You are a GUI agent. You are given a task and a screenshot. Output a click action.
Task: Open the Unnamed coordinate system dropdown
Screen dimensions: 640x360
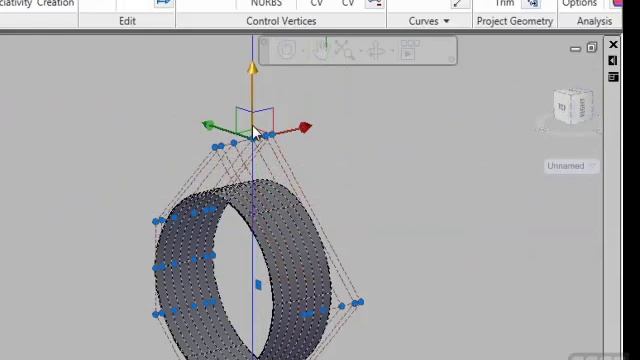pyautogui.click(x=571, y=166)
